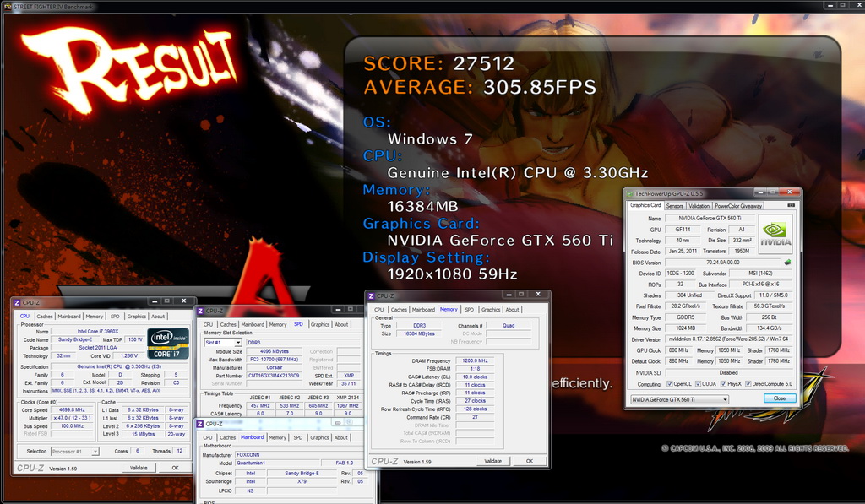Click the Bandwidth value 134.4 GB/s

pyautogui.click(x=769, y=328)
